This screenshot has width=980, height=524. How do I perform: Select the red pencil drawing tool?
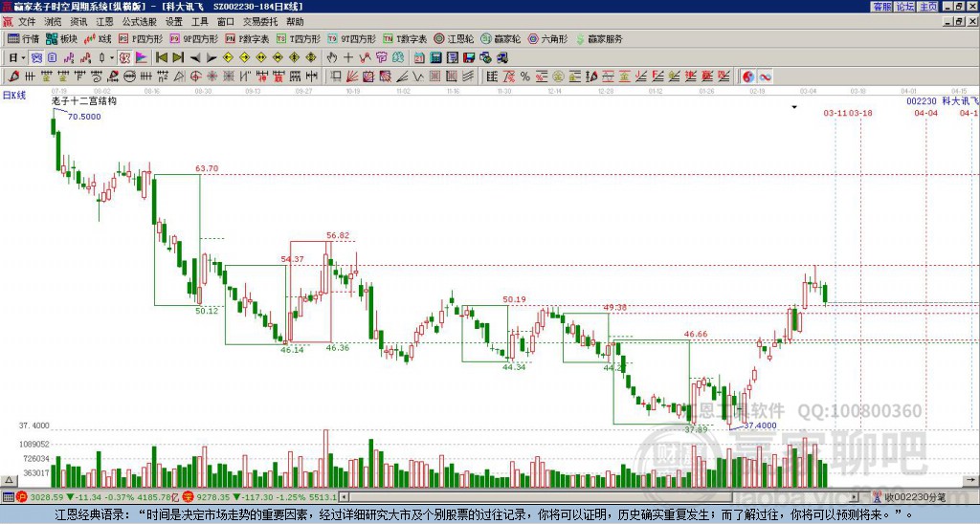pyautogui.click(x=13, y=76)
